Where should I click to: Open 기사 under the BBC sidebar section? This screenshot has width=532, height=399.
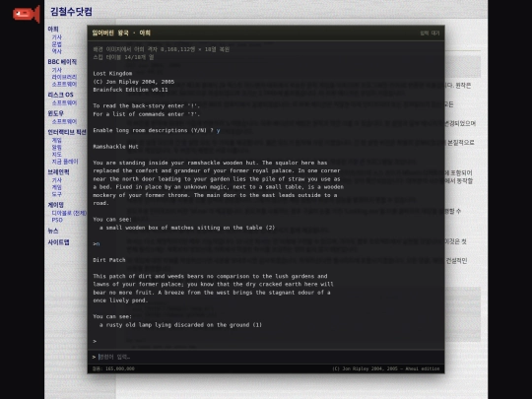(x=57, y=70)
